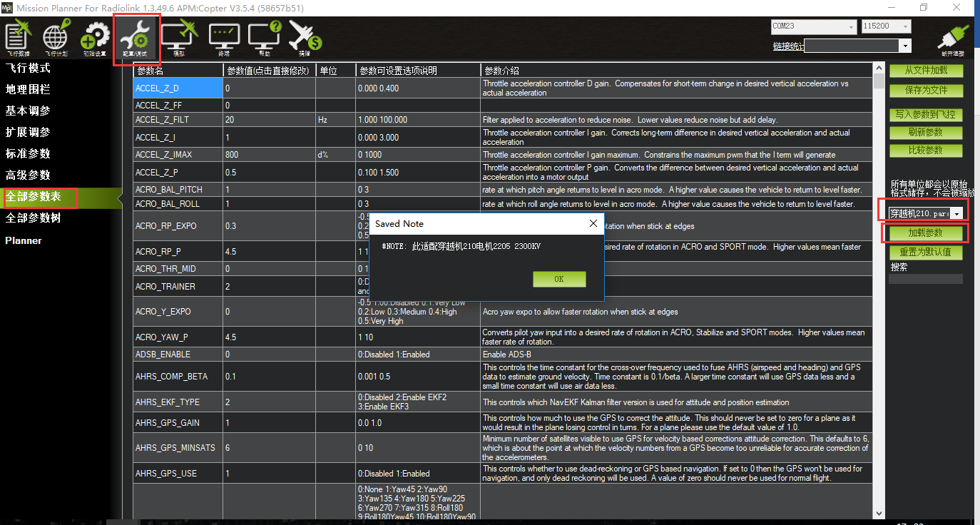
Task: Open the 终端 terminal icon
Action: (x=224, y=37)
